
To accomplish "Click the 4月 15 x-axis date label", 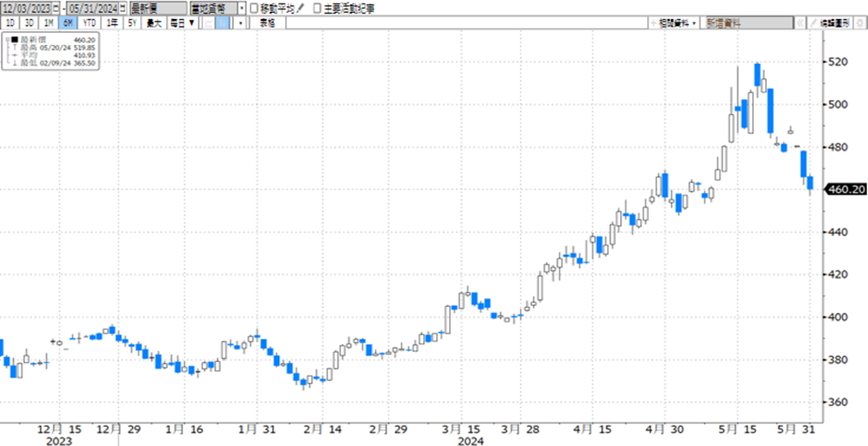I will point(592,430).
